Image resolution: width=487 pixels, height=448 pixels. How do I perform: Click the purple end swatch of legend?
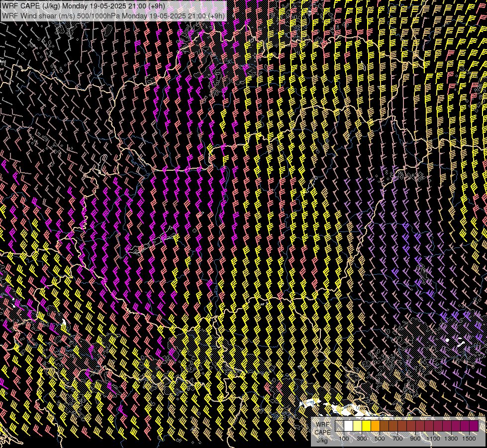coord(474,426)
